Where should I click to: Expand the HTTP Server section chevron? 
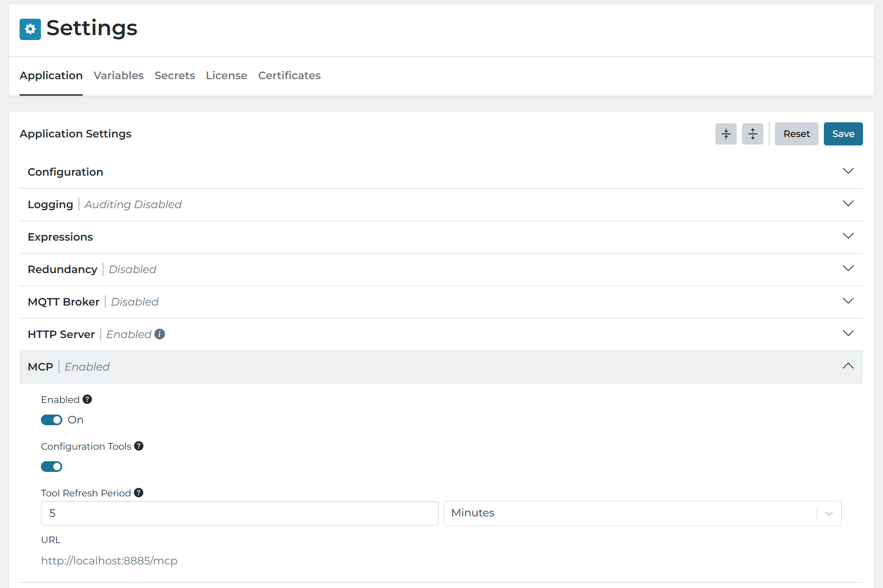(x=848, y=334)
